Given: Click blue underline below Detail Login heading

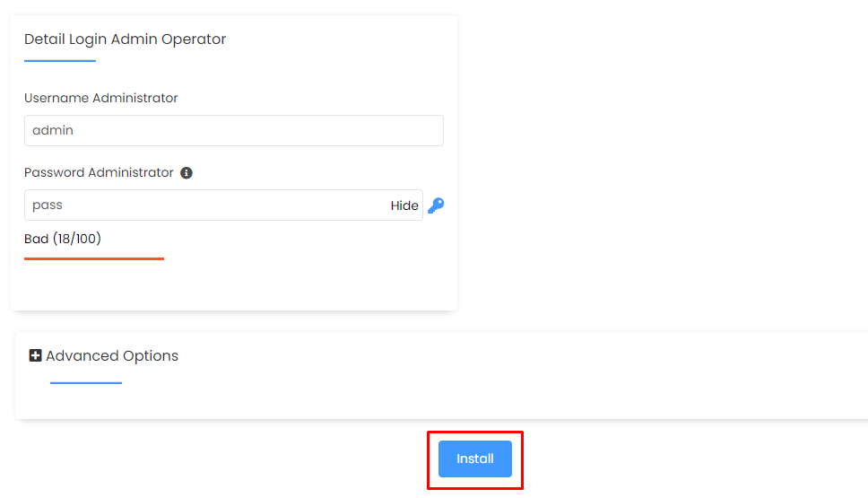Looking at the screenshot, I should click(x=60, y=61).
